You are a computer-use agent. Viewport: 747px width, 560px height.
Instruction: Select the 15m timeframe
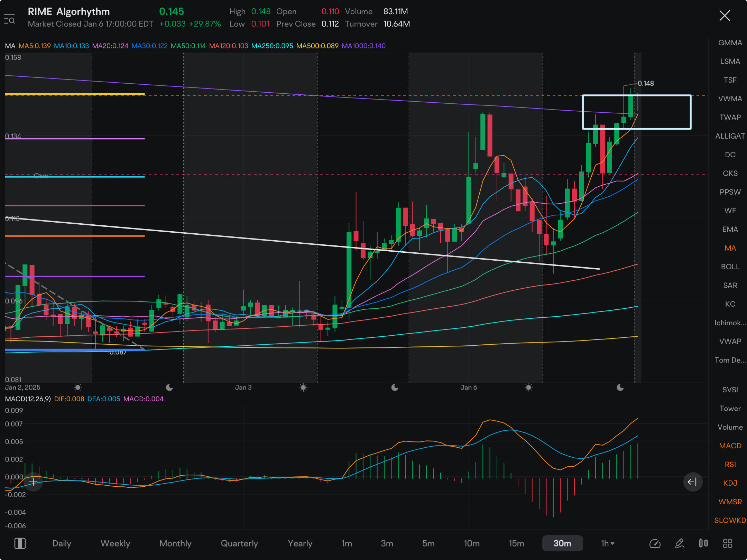point(516,543)
